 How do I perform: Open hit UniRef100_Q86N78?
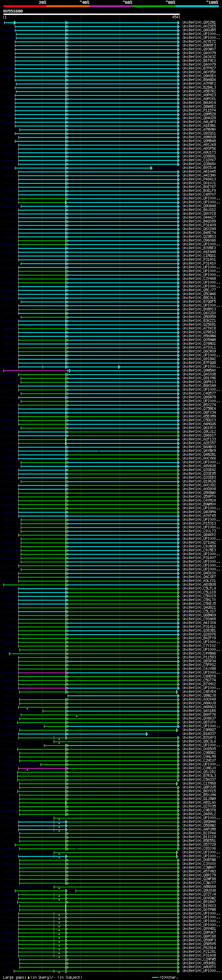coord(199,397)
